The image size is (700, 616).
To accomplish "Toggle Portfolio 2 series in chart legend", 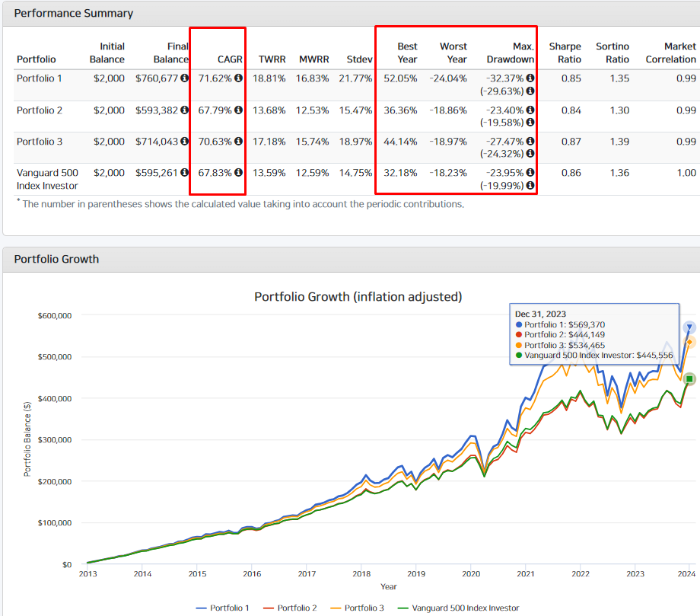I will [x=290, y=608].
